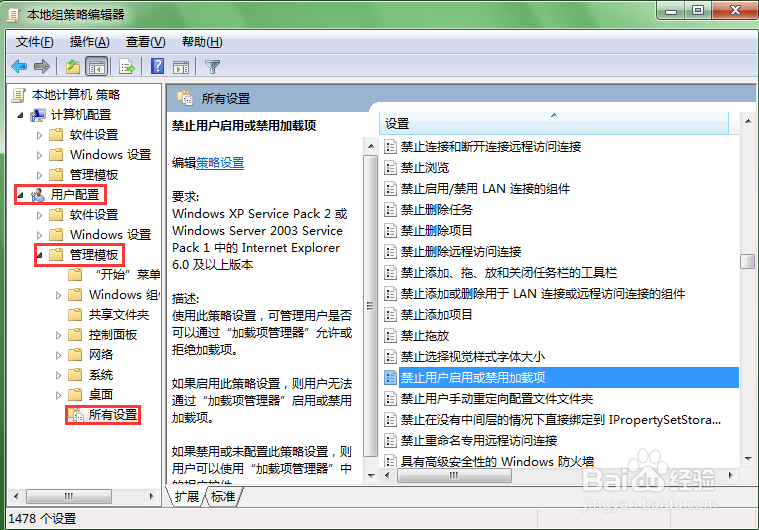Click the app icon in the title bar
The image size is (759, 530).
(14, 15)
